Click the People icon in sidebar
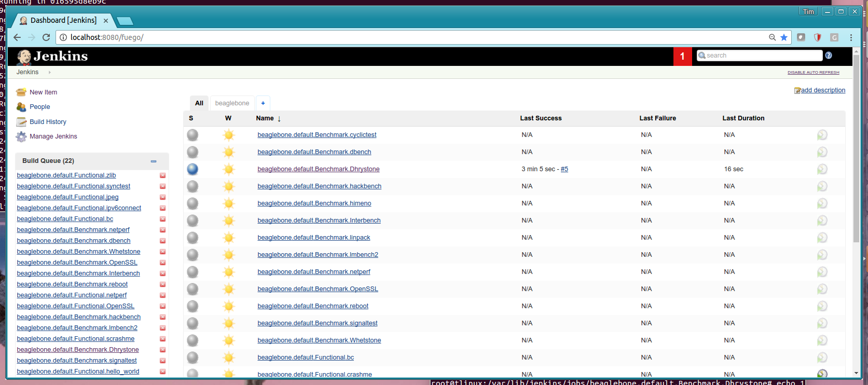The image size is (868, 385). (21, 107)
